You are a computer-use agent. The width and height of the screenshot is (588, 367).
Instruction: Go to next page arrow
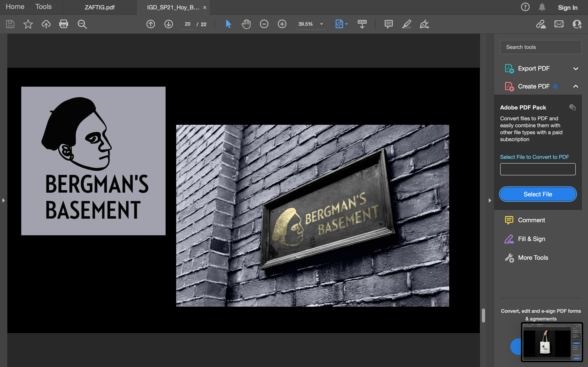point(169,24)
